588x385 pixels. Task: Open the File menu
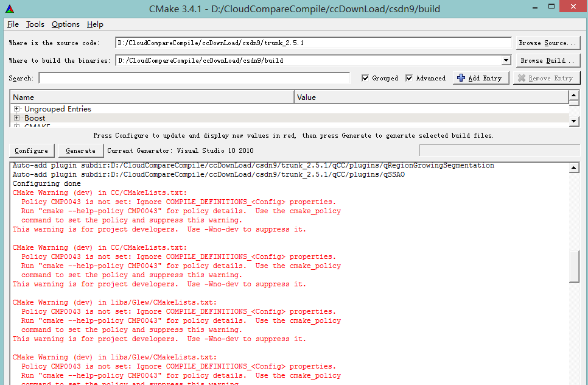click(13, 24)
